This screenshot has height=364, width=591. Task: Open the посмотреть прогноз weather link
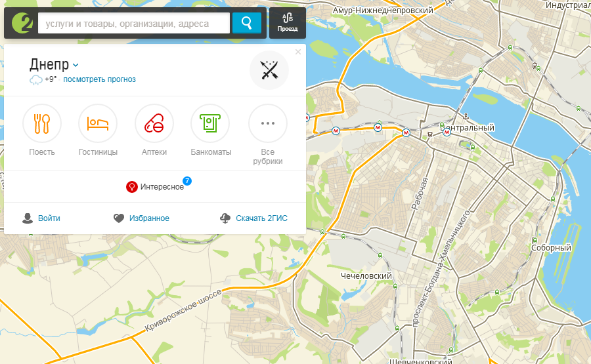pos(100,79)
